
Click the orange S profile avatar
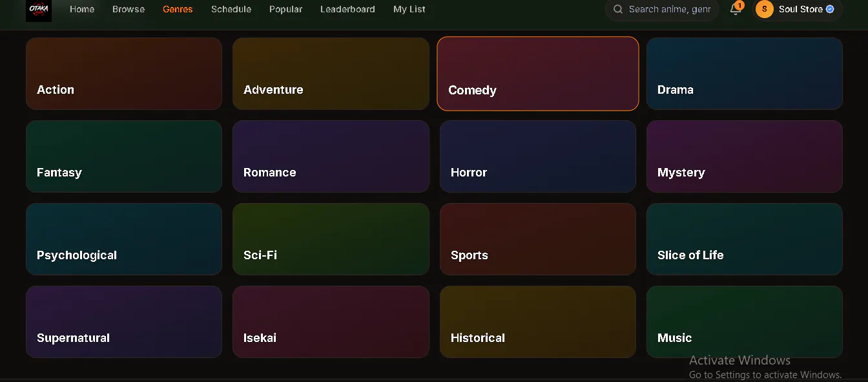point(765,9)
